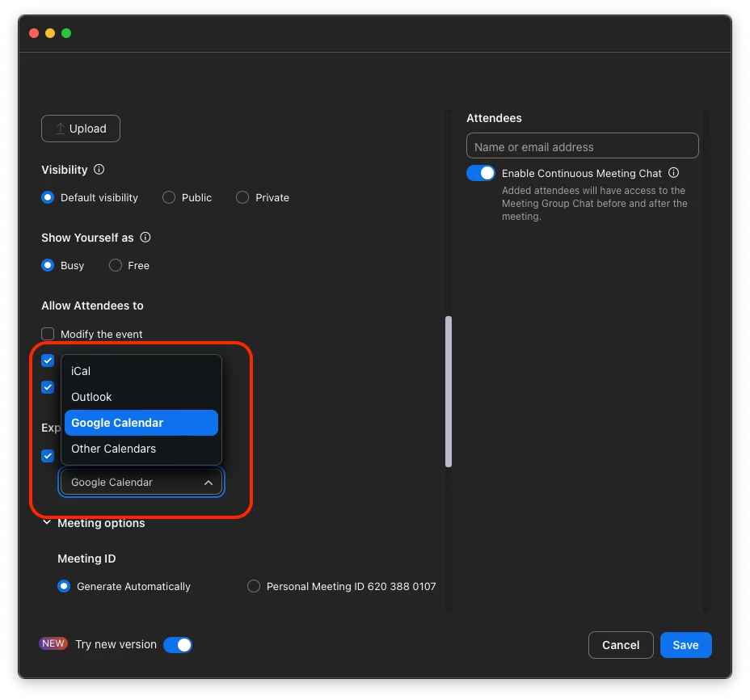750x700 pixels.
Task: Click the Show Yourself as info icon
Action: [145, 238]
